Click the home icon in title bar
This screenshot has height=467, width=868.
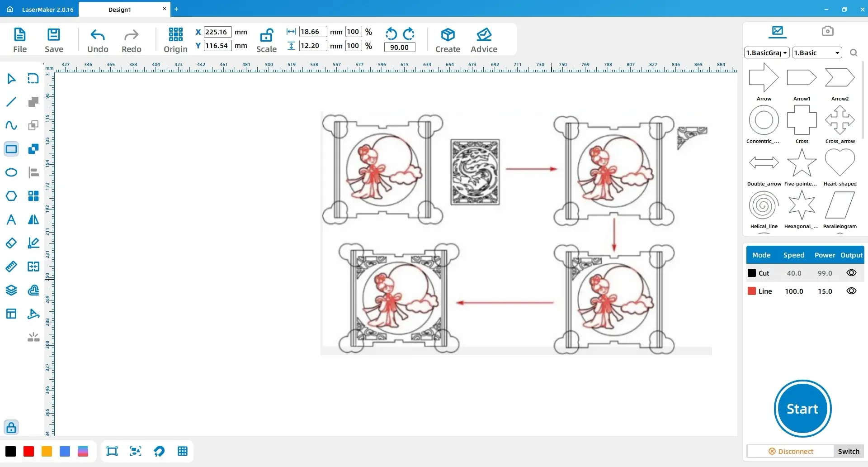(x=10, y=9)
